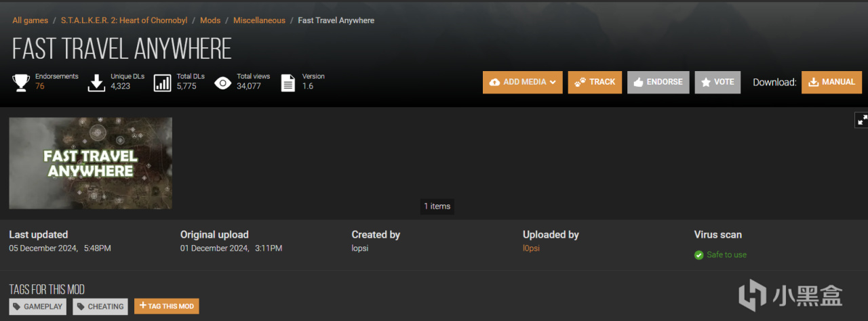Select the CHEATING tag
Image resolution: width=868 pixels, height=321 pixels.
[100, 307]
